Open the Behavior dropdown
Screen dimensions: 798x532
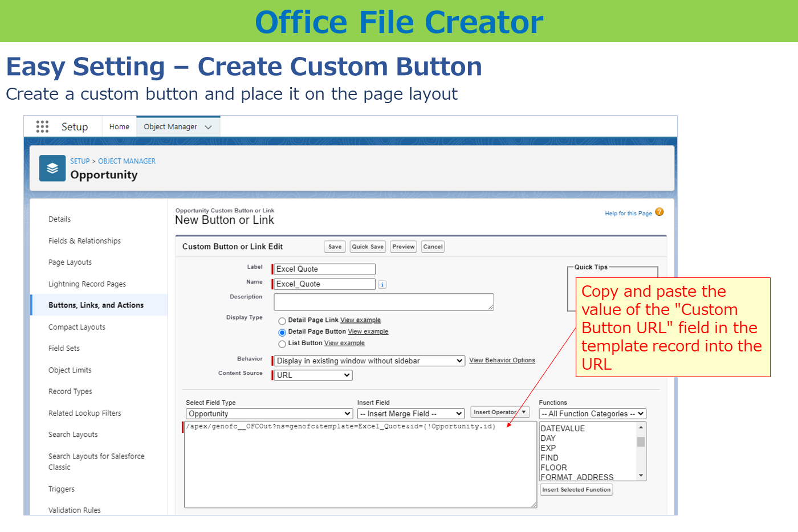tap(368, 361)
